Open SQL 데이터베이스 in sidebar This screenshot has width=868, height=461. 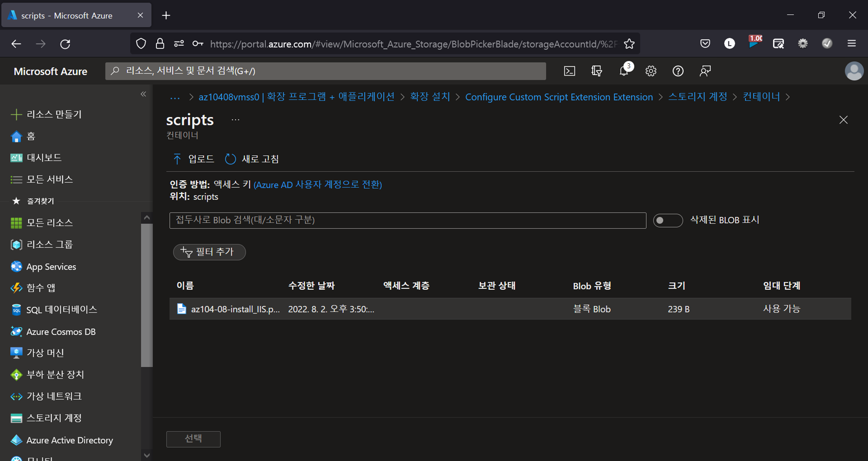click(x=54, y=309)
